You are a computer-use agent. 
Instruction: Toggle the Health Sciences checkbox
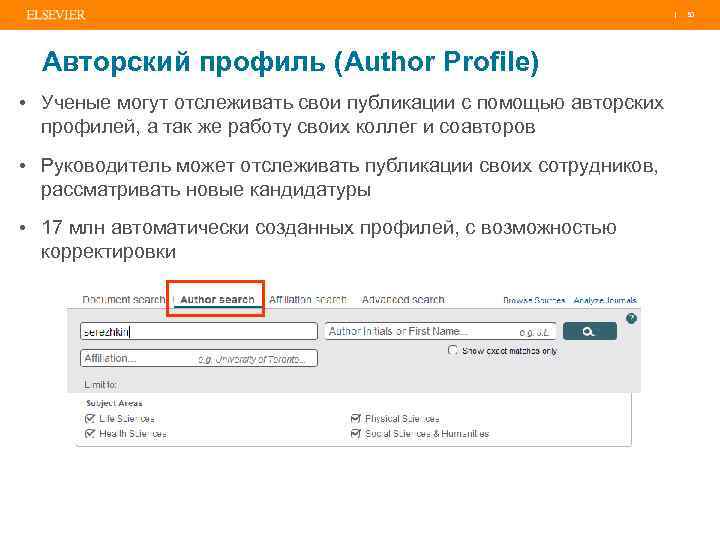pyautogui.click(x=90, y=433)
